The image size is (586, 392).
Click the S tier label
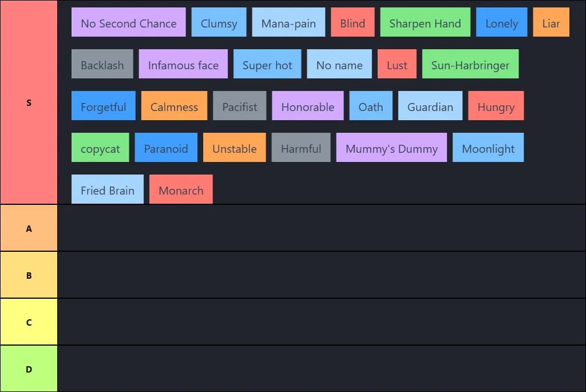pos(29,102)
